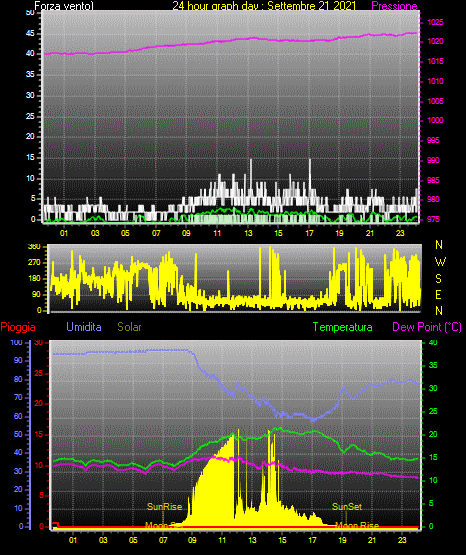Click pressure axis value 1020
This screenshot has height=555, width=466.
[435, 41]
